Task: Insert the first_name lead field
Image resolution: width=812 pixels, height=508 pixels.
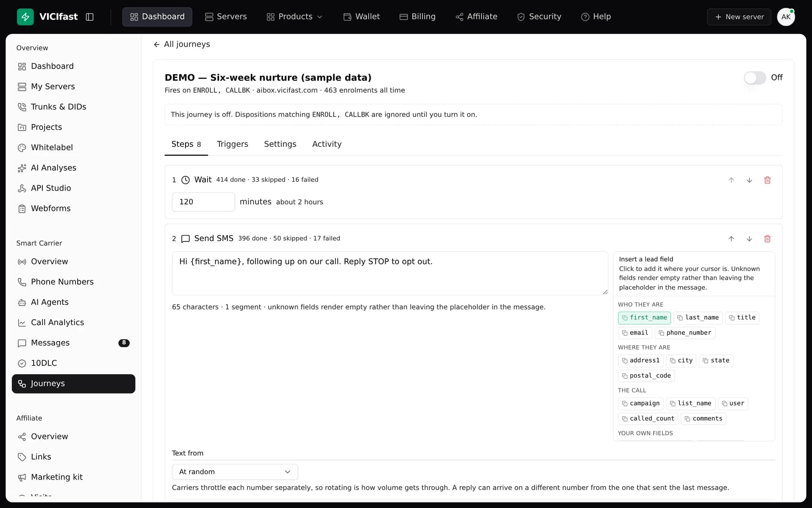Action: (644, 318)
